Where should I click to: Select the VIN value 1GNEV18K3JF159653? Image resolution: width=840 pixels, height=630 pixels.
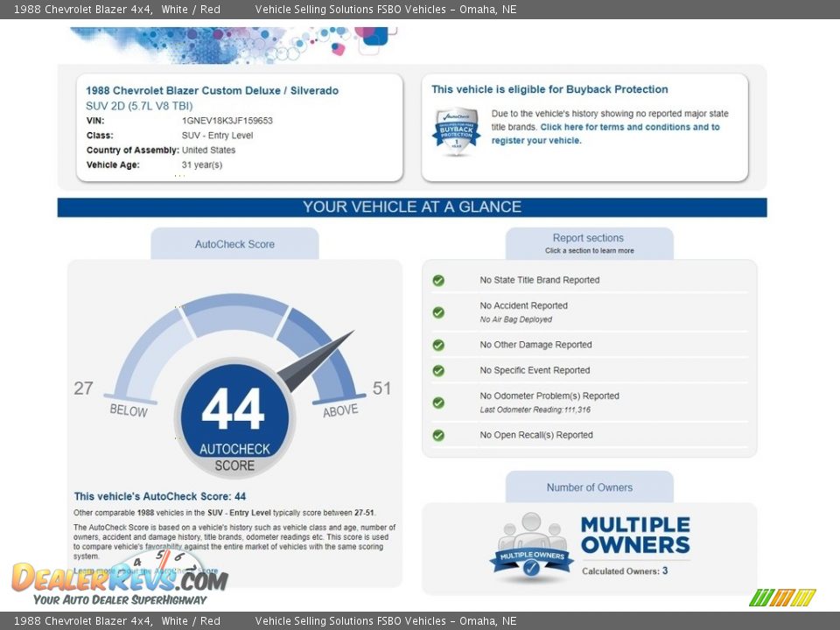[227, 121]
